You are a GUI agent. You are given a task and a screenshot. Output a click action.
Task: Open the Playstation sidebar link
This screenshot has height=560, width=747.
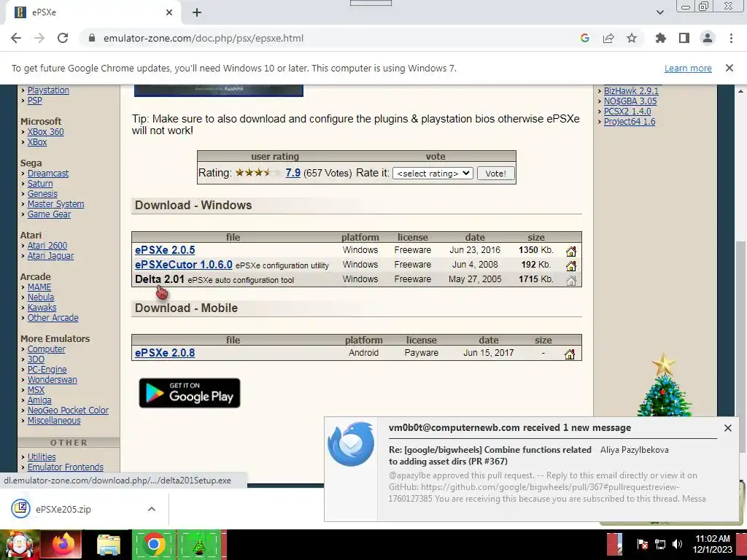(x=48, y=90)
